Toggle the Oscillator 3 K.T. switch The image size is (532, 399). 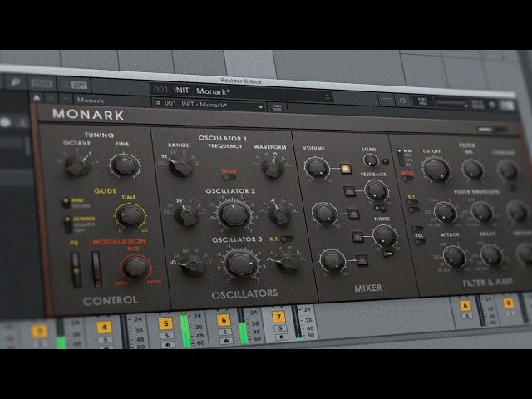[x=286, y=239]
